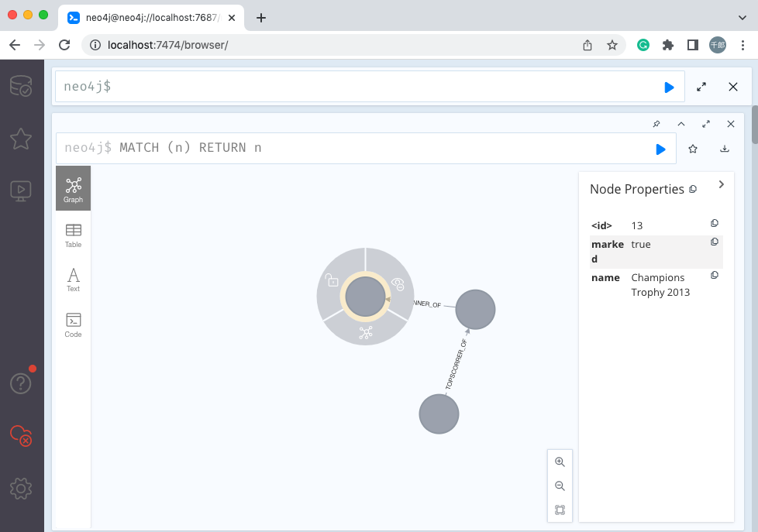Open Chrome three-dot menu
The image size is (758, 532).
click(x=742, y=45)
